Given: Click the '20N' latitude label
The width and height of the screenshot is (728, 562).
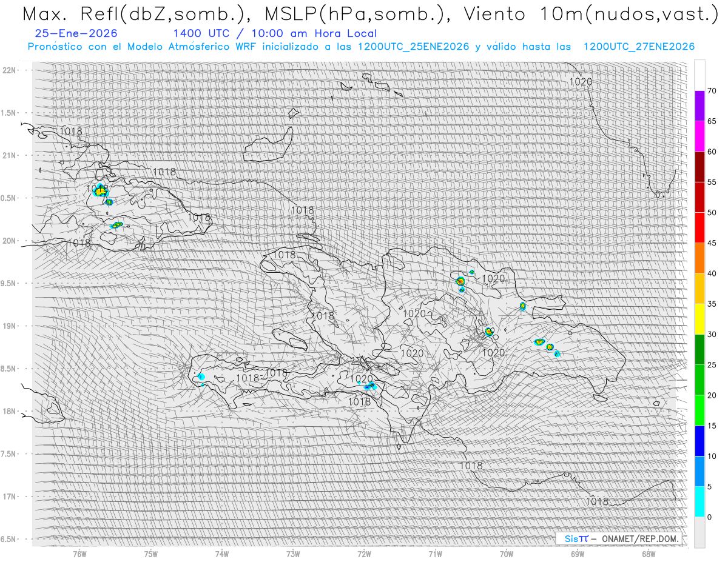Looking at the screenshot, I should tap(9, 241).
